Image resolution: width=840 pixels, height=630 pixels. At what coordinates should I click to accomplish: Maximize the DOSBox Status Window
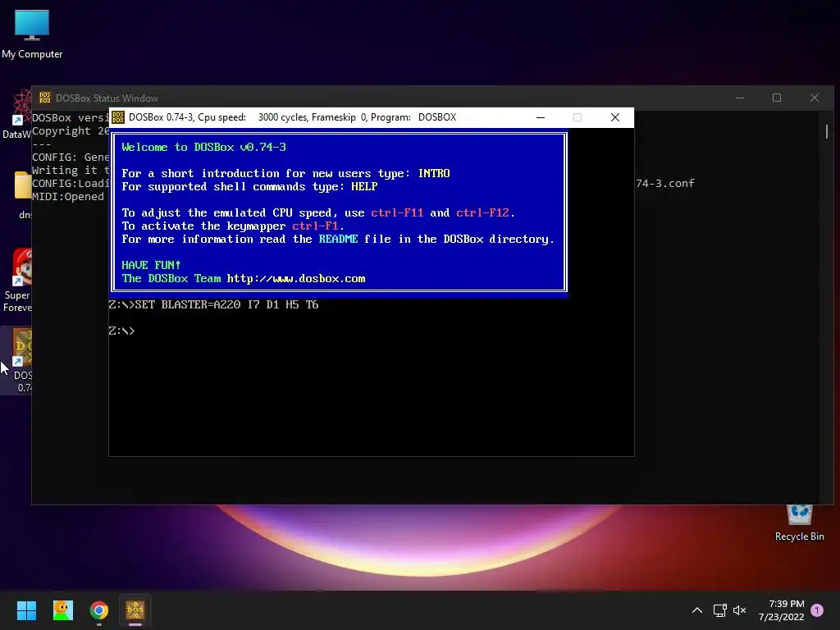(777, 98)
